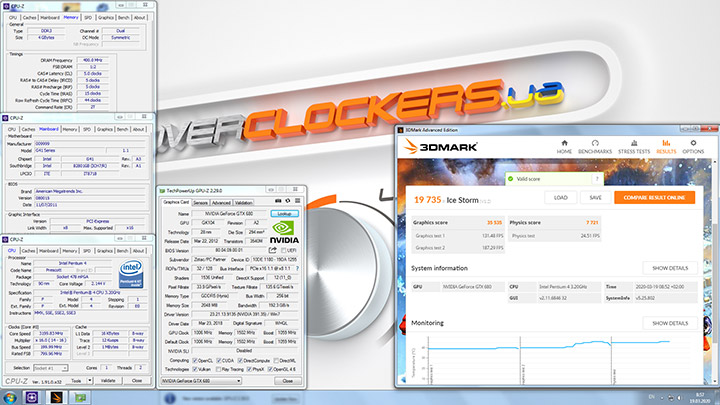Screen dimensions: 720x405
Task: Click the Tools button in CPU-Z
Action: [76, 381]
